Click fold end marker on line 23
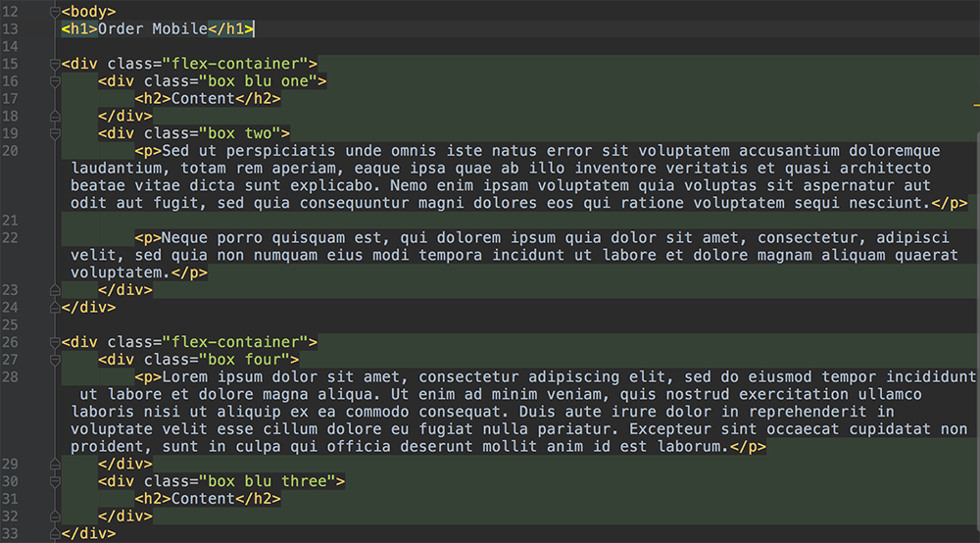 (55, 290)
